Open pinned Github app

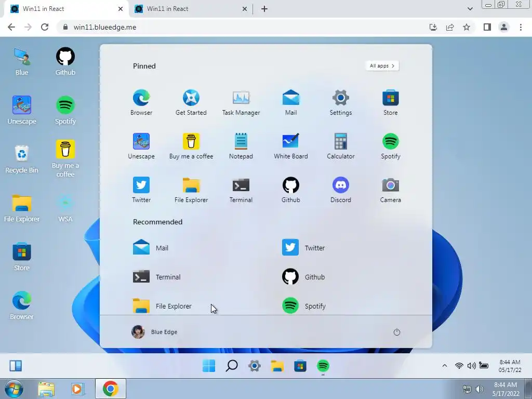(x=291, y=190)
